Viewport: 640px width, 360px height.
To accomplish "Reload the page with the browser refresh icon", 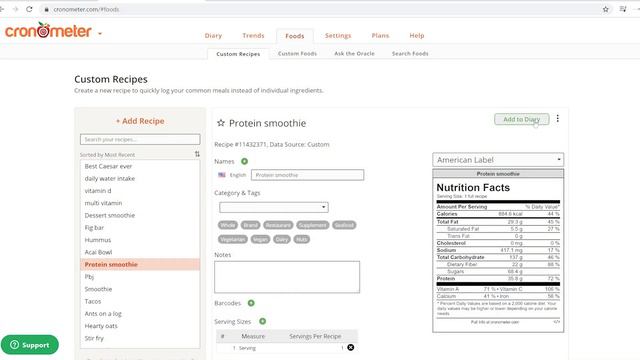I will [29, 9].
